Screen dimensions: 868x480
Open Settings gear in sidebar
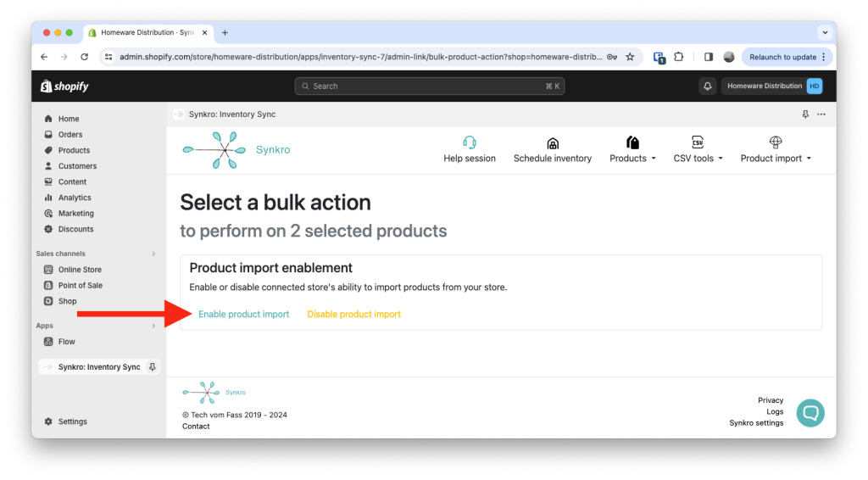pyautogui.click(x=48, y=421)
